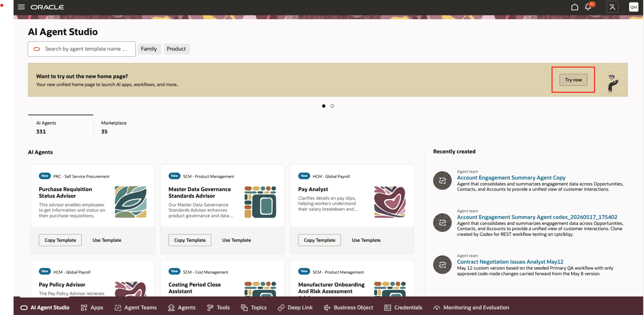Select Master Data Governance Standards Advisor artwork
Image resolution: width=644 pixels, height=315 pixels.
tap(260, 202)
